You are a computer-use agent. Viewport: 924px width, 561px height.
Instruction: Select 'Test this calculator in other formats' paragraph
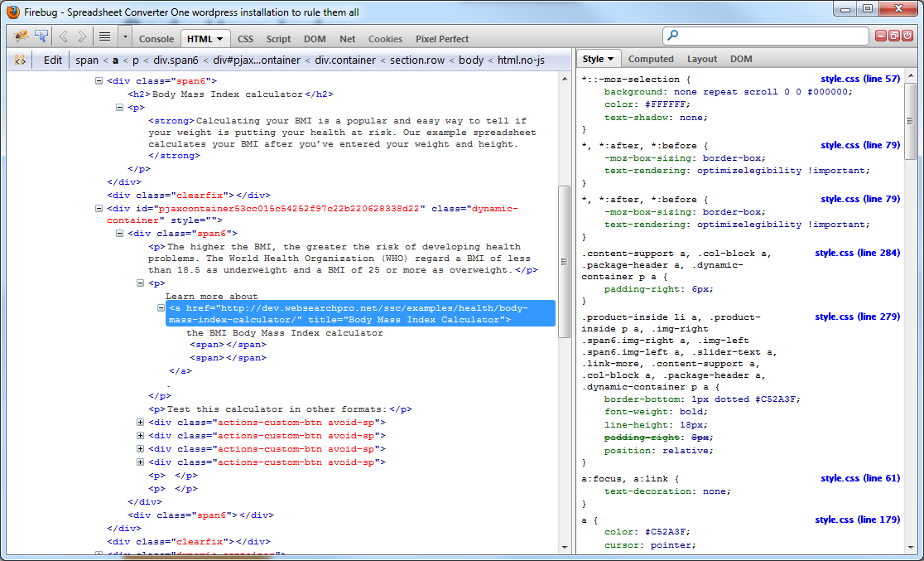(280, 409)
